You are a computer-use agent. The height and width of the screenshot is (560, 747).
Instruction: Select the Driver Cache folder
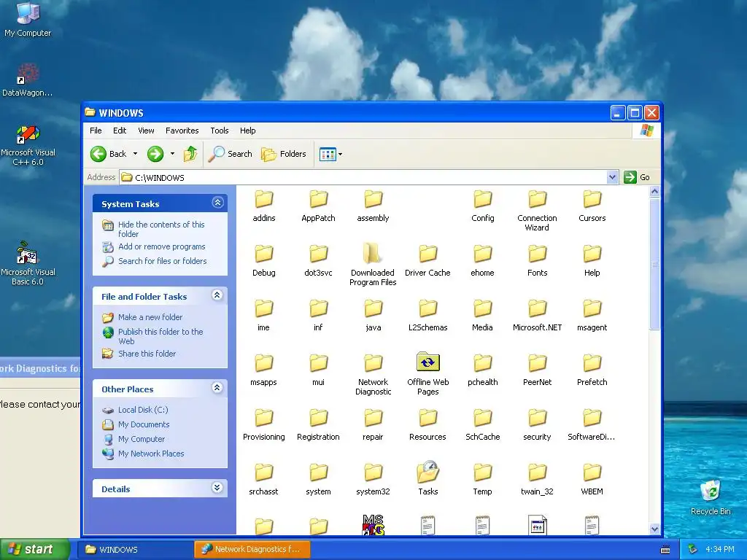[x=427, y=260]
